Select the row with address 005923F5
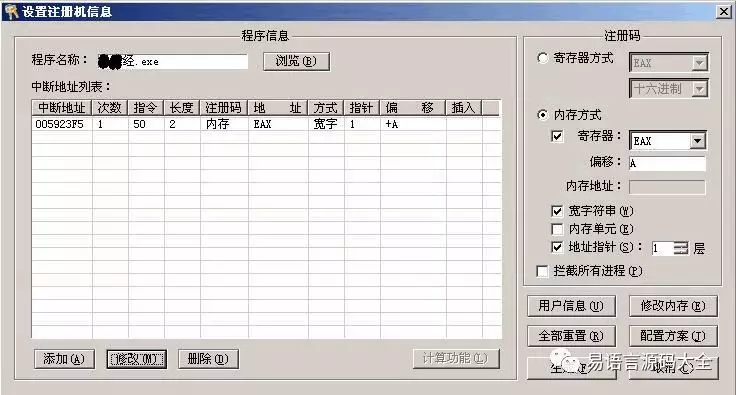Viewport: 736px width, 395px height. click(267, 124)
